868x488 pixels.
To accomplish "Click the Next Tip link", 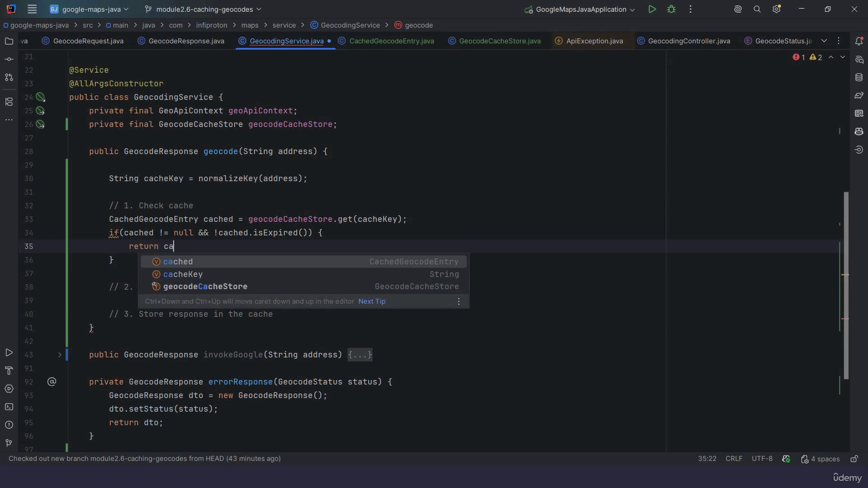I will [372, 301].
